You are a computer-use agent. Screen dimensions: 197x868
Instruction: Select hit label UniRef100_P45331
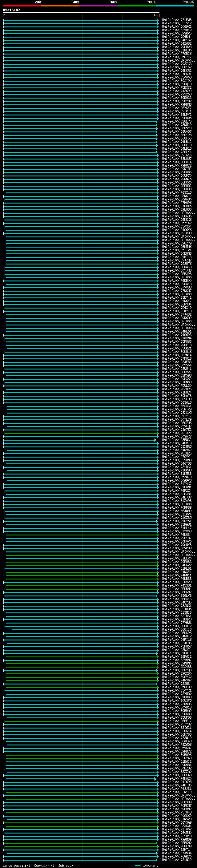click(177, 586)
